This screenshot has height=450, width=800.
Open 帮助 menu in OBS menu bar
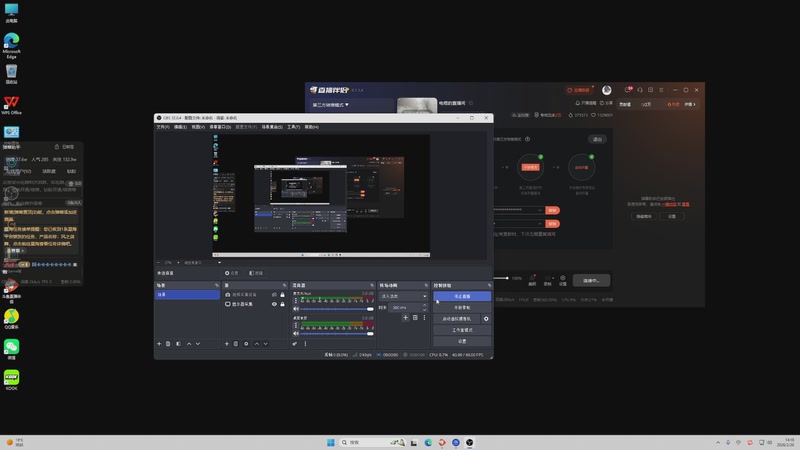click(x=311, y=127)
